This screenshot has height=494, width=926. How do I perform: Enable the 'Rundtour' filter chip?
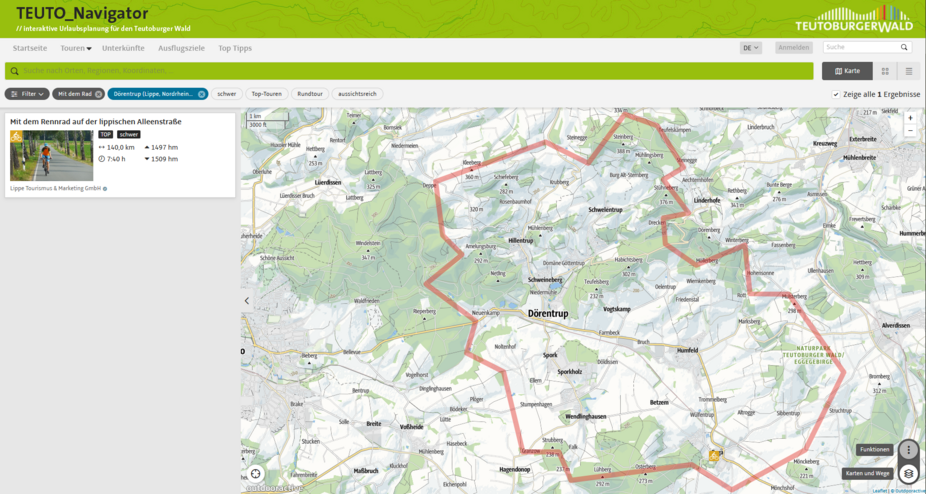coord(309,94)
